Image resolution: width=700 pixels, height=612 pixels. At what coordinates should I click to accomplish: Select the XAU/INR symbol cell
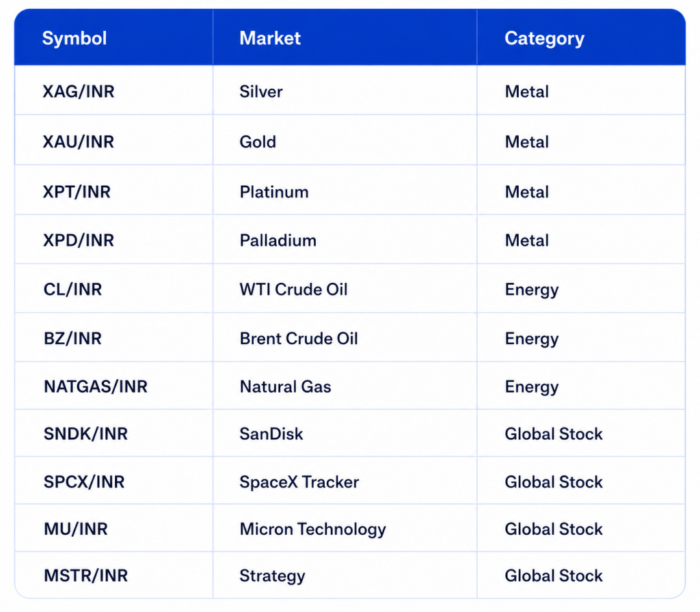tap(79, 142)
